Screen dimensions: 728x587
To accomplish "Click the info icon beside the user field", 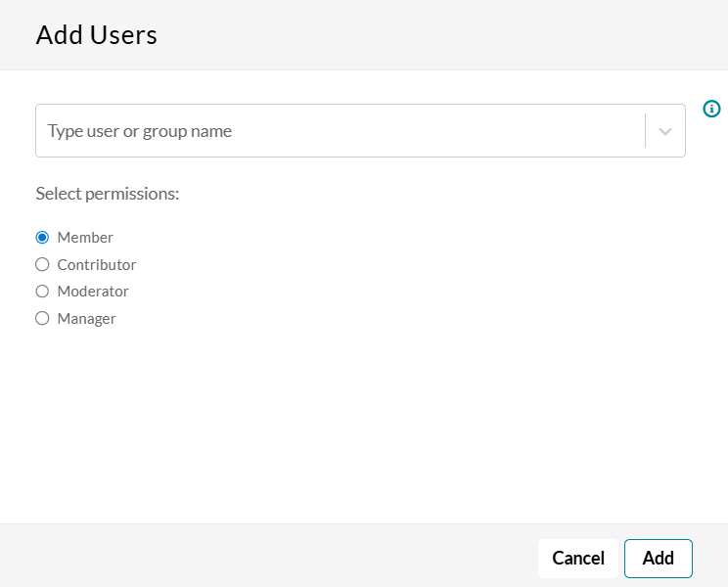I will pyautogui.click(x=711, y=109).
